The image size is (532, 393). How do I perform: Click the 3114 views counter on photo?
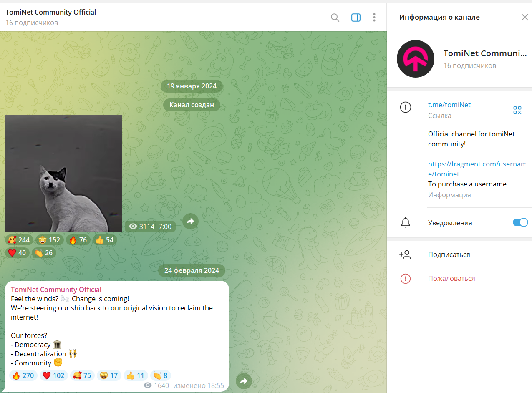click(142, 227)
